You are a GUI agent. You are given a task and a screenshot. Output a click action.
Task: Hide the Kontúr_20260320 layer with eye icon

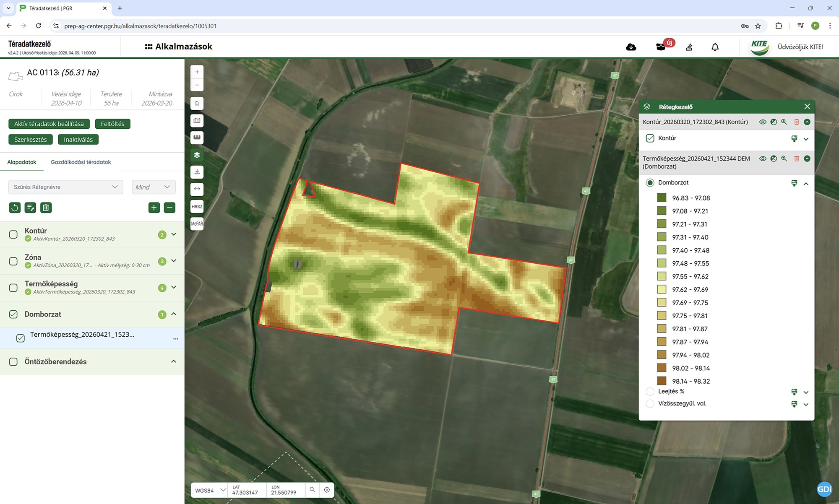click(763, 122)
